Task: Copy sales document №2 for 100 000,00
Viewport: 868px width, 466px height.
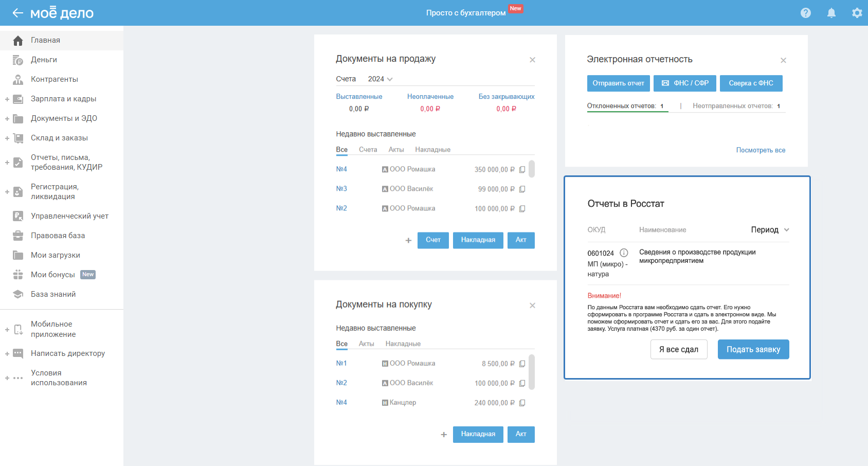Action: pyautogui.click(x=522, y=209)
